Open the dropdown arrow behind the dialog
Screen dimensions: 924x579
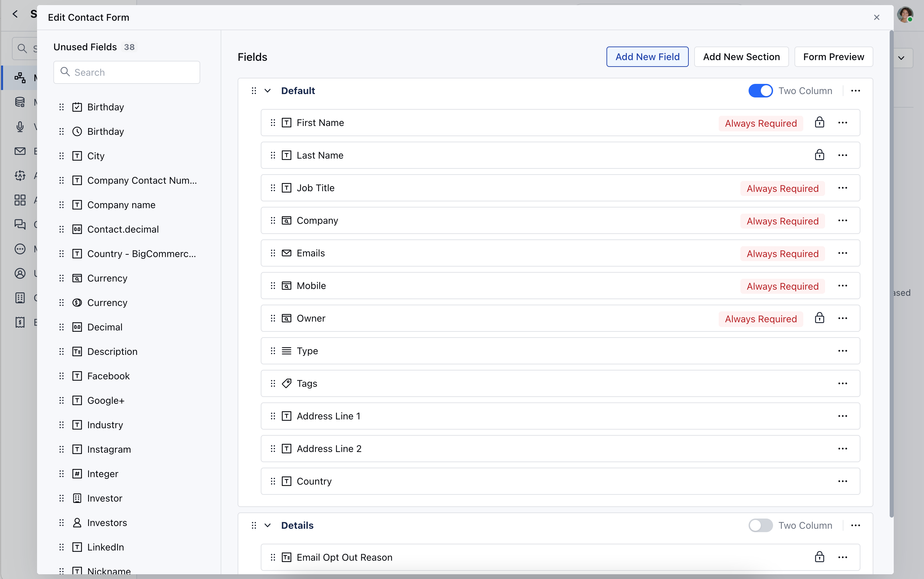[x=901, y=58]
